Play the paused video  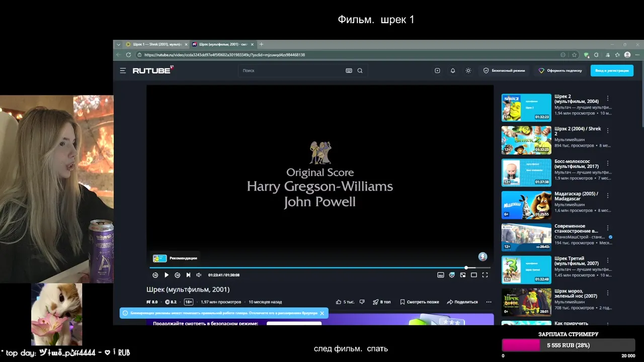coord(167,275)
